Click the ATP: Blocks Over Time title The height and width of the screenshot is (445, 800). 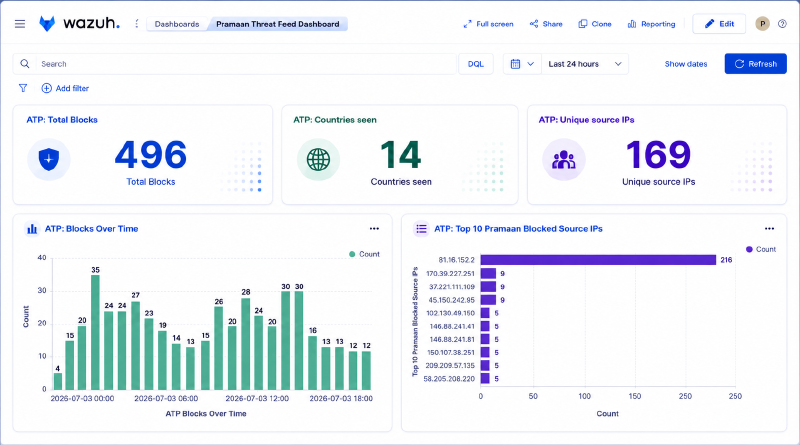pos(91,229)
